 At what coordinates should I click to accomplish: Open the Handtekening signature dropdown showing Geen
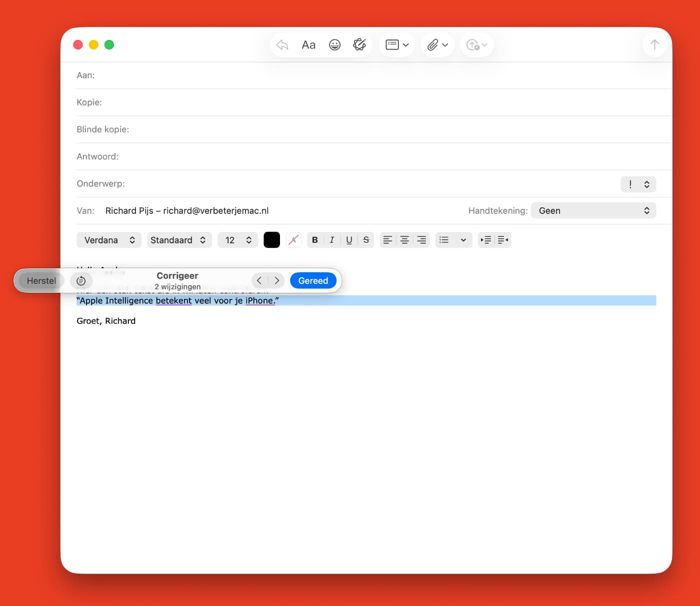tap(593, 210)
